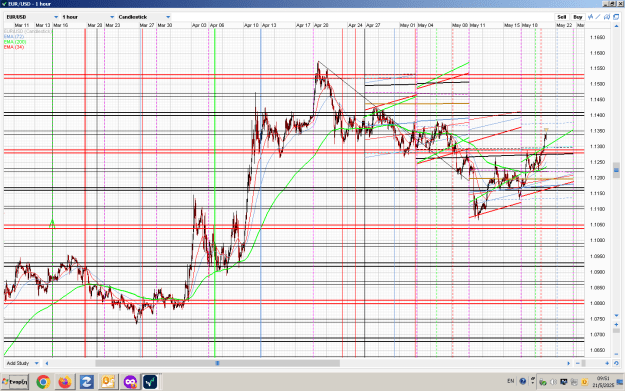Image resolution: width=625 pixels, height=391 pixels.
Task: Click the EMA (72) legend label
Action: coord(14,37)
